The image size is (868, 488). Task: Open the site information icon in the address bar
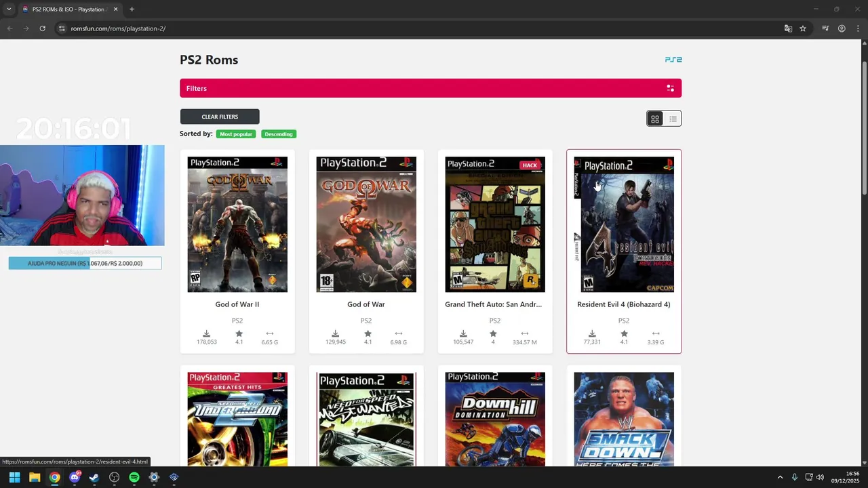point(62,28)
